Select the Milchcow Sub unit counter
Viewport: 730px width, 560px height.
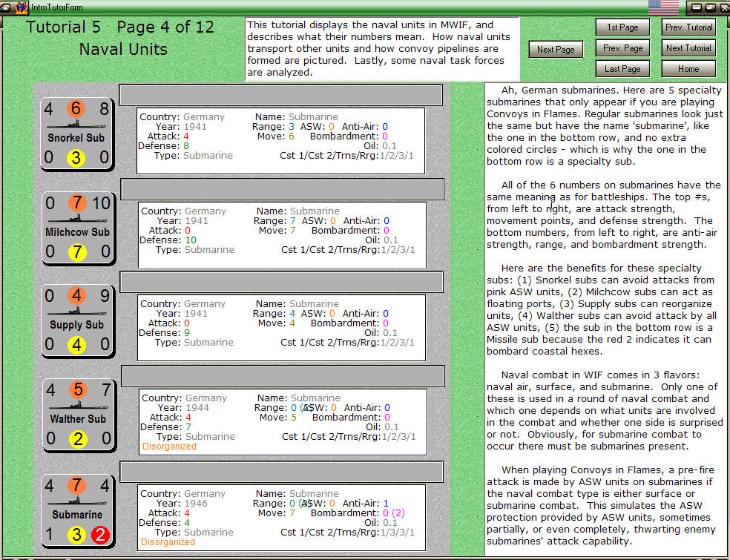click(76, 228)
